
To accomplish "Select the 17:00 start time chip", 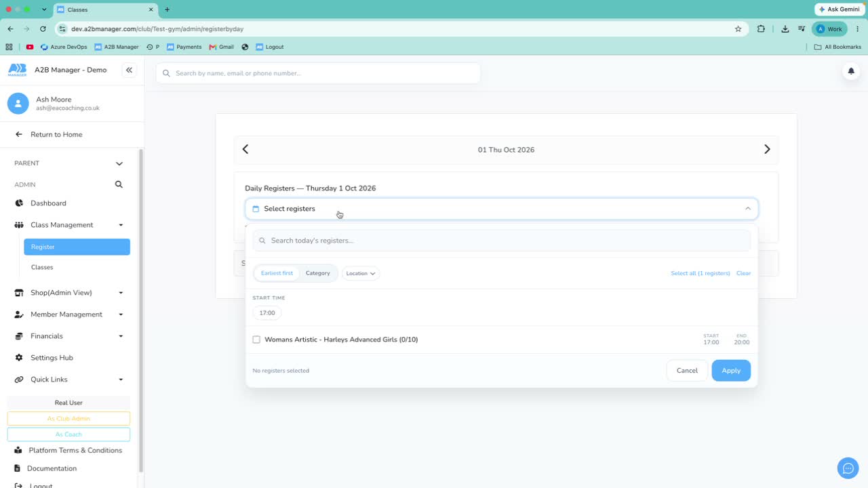I will tap(267, 313).
